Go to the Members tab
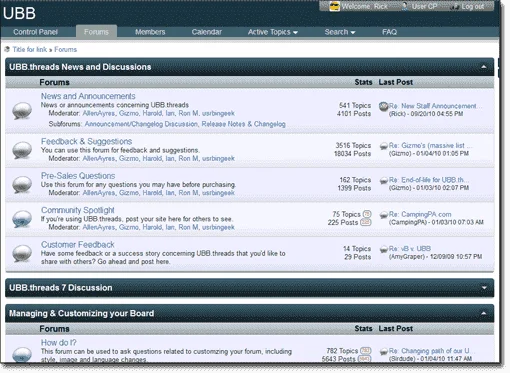The height and width of the screenshot is (373, 510). [150, 32]
